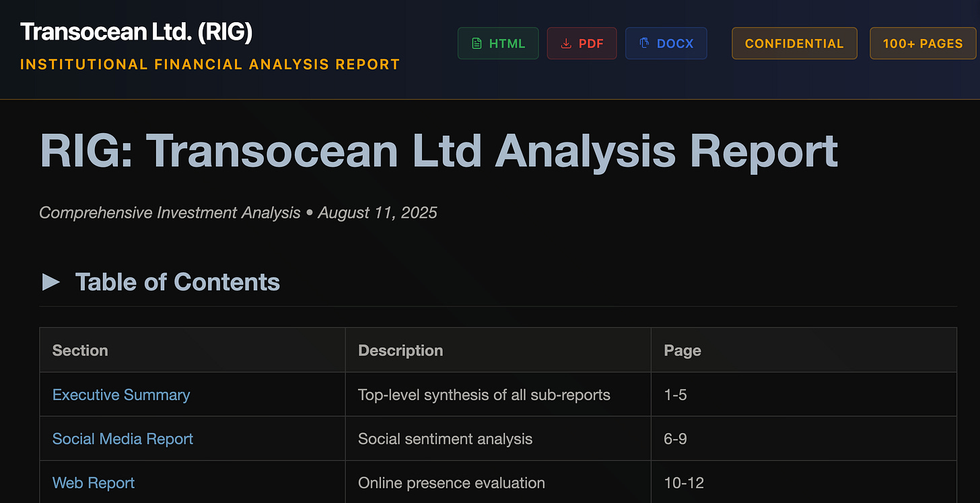Click the HTML file icon
Viewport: 980px width, 503px height.
pos(477,44)
